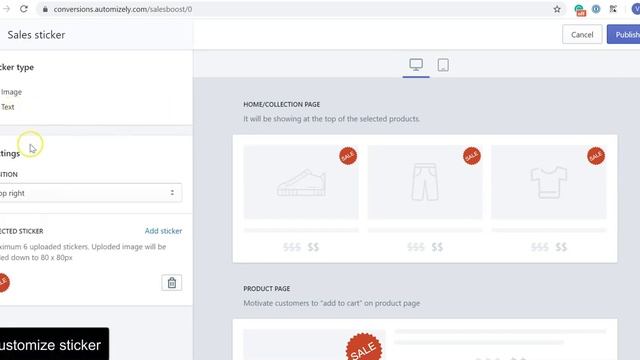Click the address bar URL
Viewport: 640px width, 360px height.
pos(123,9)
